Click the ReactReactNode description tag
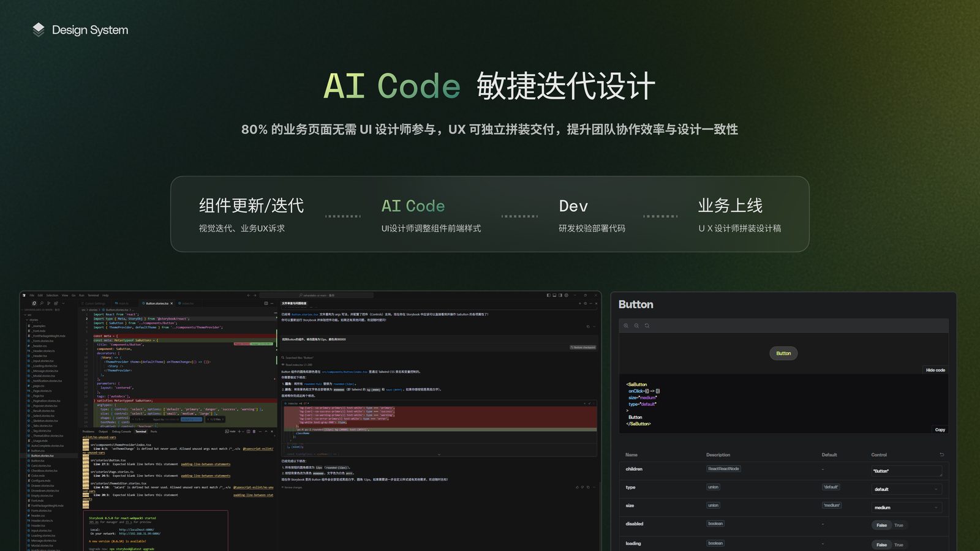980x551 pixels. pos(723,469)
